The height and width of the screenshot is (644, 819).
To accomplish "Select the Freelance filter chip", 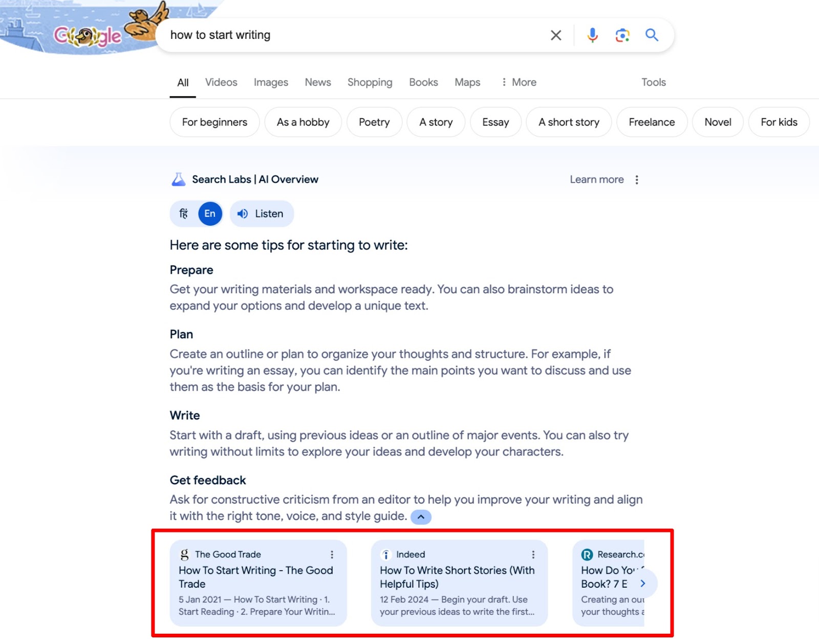I will pyautogui.click(x=652, y=122).
